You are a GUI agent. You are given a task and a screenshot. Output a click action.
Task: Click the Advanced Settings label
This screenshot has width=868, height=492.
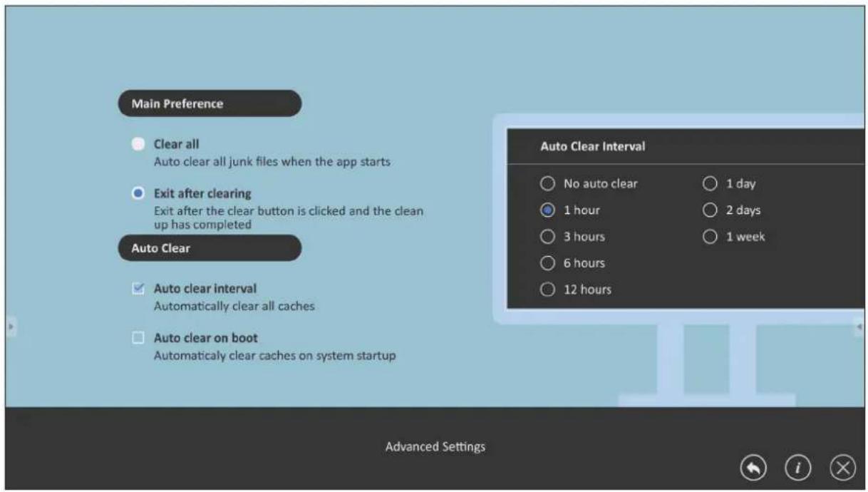435,447
